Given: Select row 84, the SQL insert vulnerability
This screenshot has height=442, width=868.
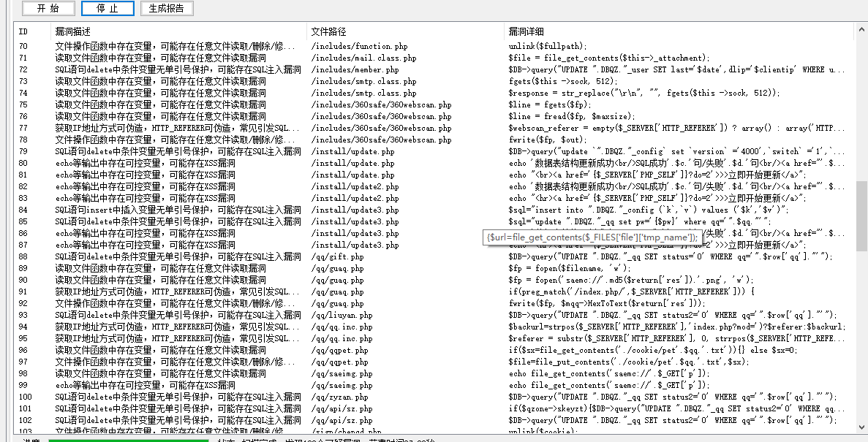Looking at the screenshot, I should coord(176,210).
